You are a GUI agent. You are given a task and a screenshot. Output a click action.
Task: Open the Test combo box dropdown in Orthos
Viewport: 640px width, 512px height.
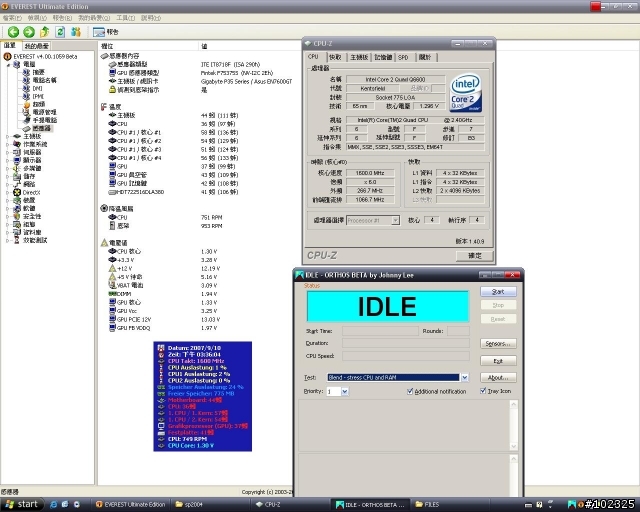[464, 377]
